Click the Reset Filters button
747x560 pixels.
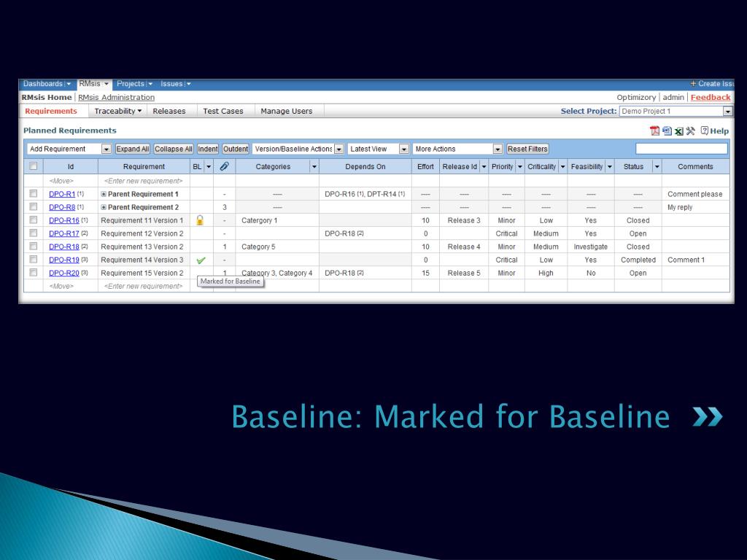pyautogui.click(x=527, y=149)
